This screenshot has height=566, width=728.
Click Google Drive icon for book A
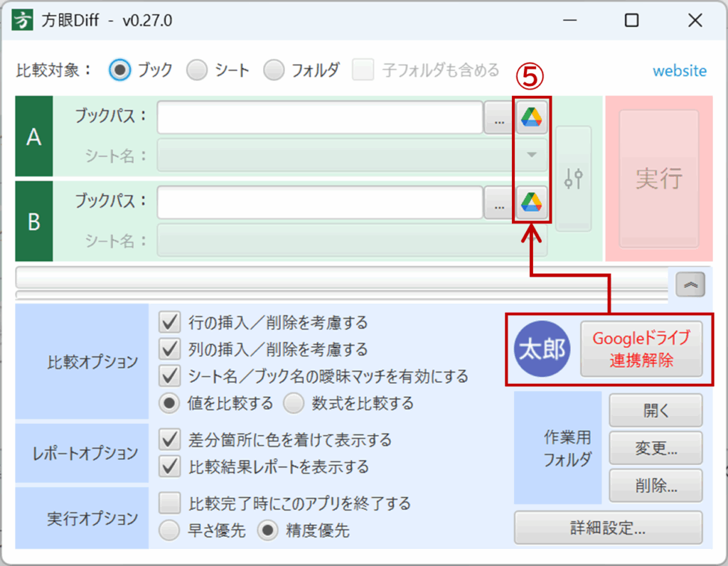[x=531, y=118]
